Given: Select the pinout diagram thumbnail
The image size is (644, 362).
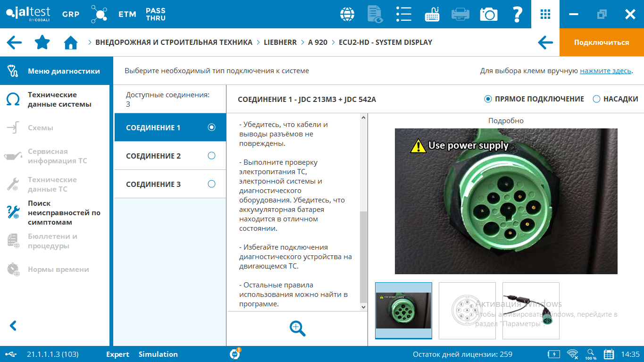Looking at the screenshot, I should tap(467, 310).
